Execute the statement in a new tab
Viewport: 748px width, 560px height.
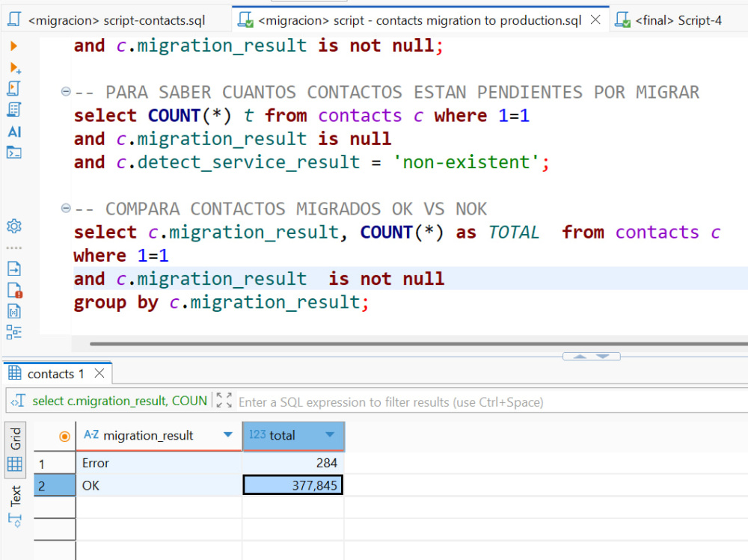(x=15, y=68)
